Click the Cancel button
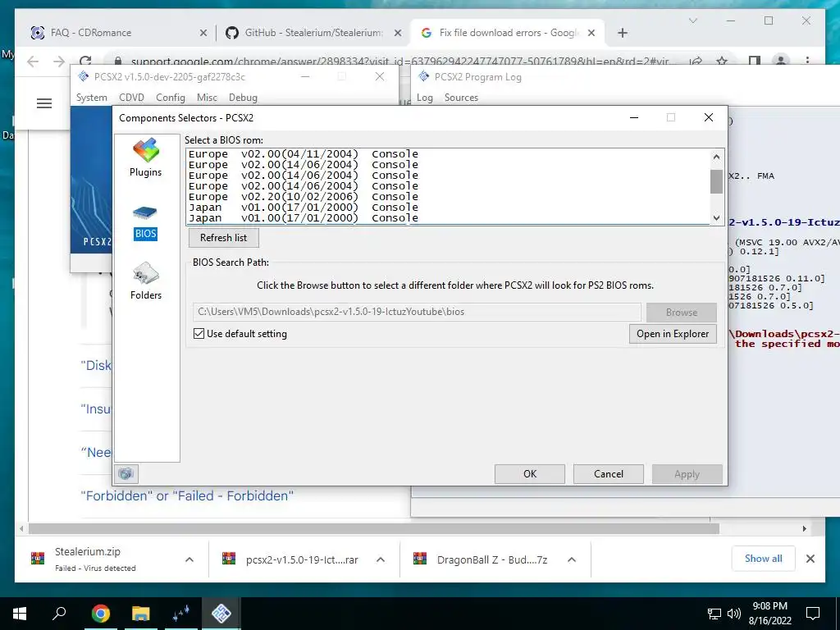 click(x=609, y=474)
